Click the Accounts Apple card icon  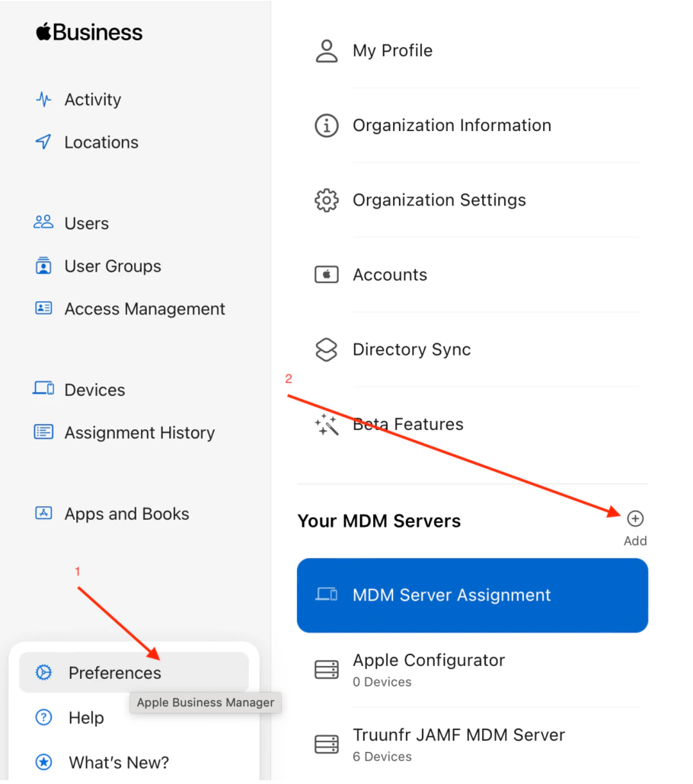326,275
